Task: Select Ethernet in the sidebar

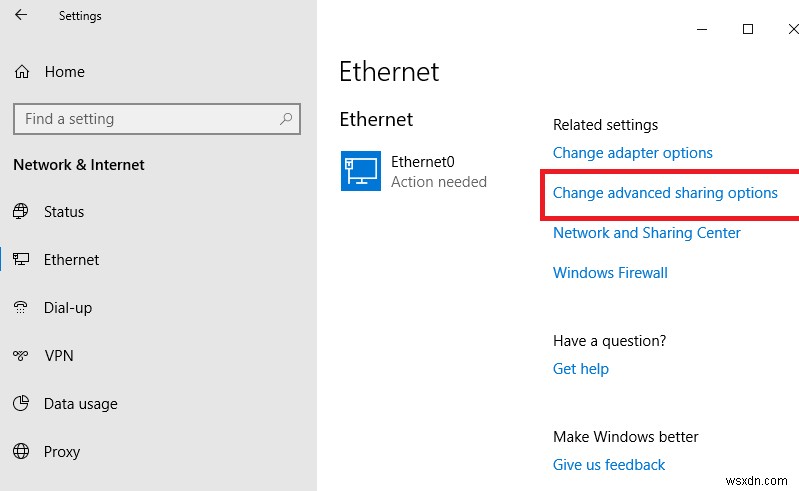Action: (x=71, y=260)
